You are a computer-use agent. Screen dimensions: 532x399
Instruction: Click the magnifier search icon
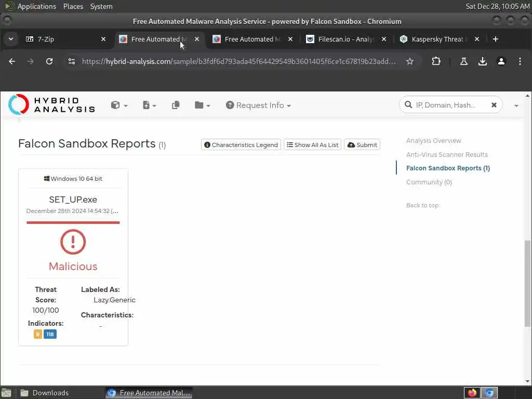tap(408, 105)
